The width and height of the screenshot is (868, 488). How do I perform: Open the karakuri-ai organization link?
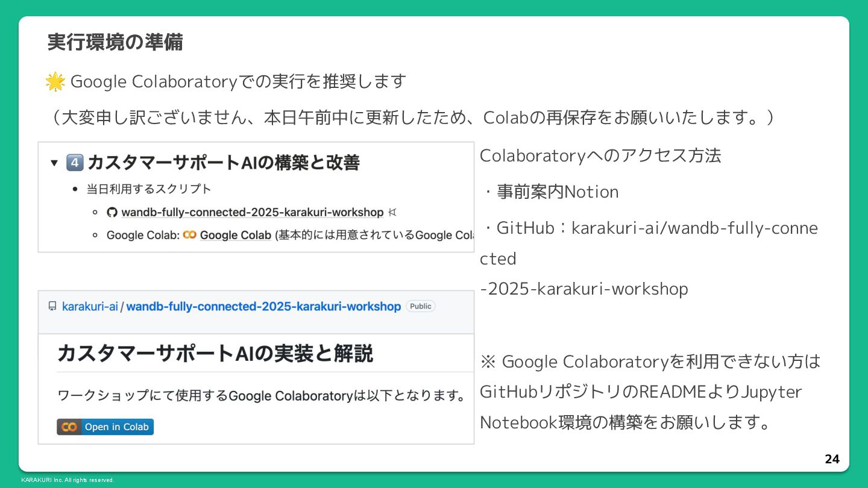90,306
